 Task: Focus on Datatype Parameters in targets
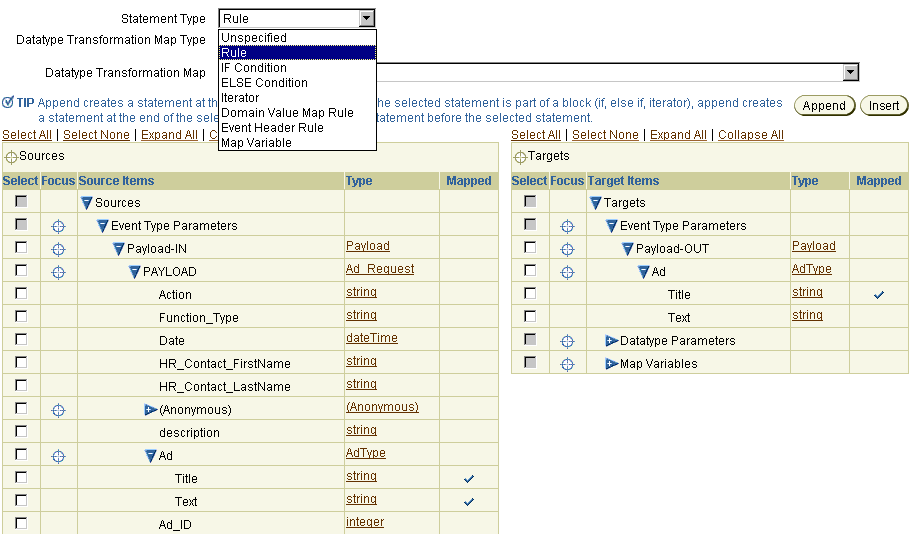click(x=567, y=341)
